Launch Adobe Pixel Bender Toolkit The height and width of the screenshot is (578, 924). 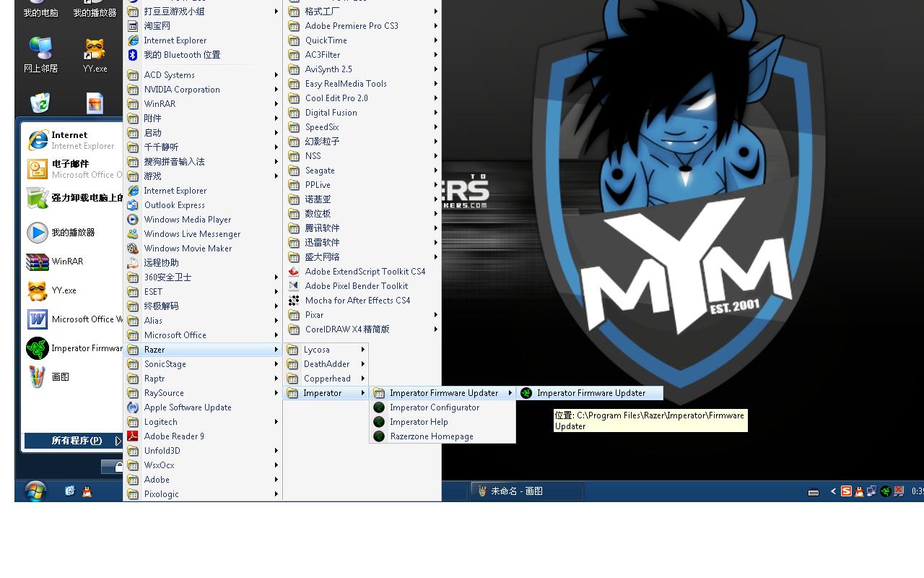(x=362, y=286)
